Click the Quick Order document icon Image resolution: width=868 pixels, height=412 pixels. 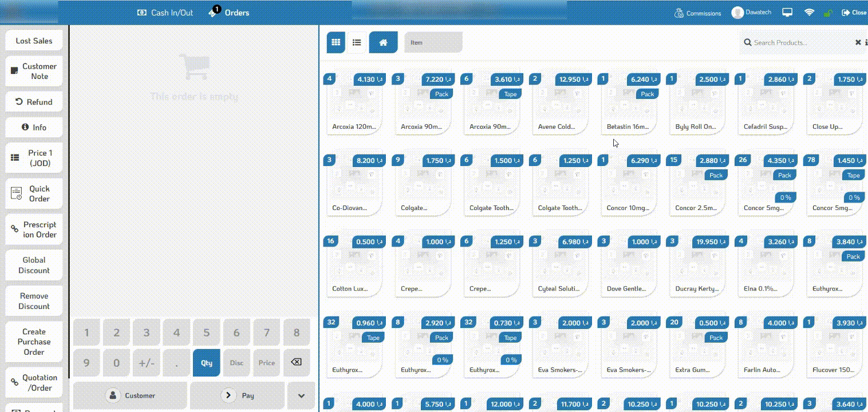coord(17,193)
